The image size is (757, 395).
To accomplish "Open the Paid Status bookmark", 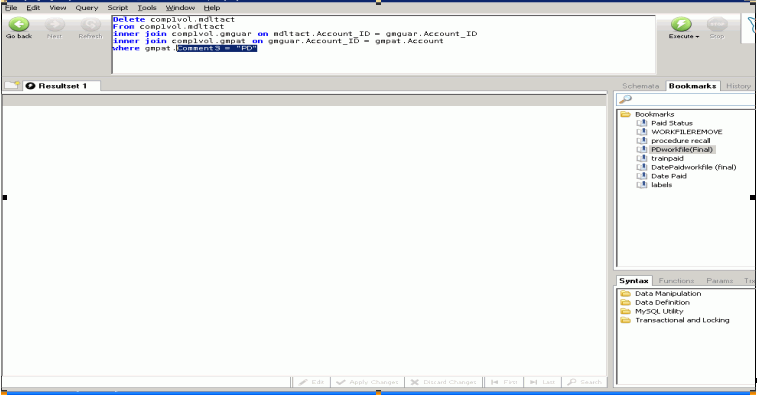I will click(x=672, y=123).
